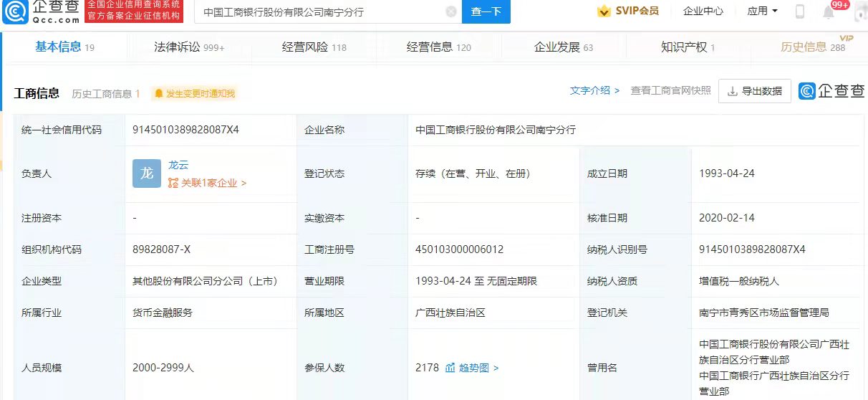Select establishment date 1993-04-24 value
868x400 pixels.
727,173
